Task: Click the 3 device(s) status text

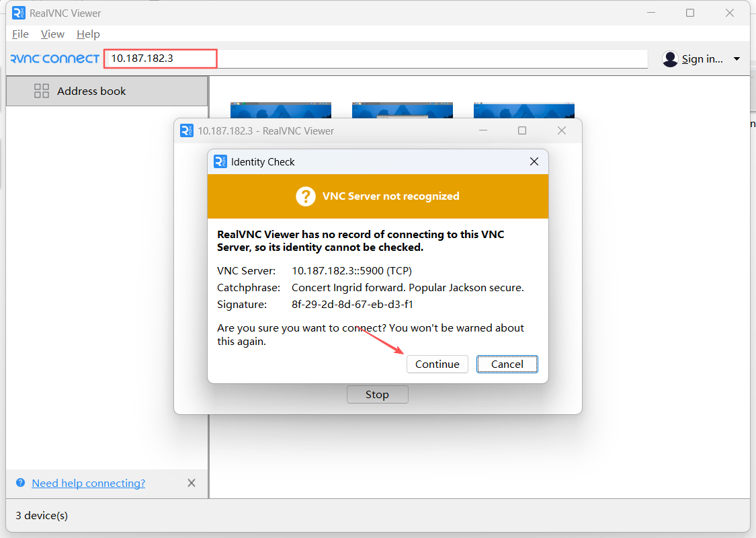Action: click(42, 515)
